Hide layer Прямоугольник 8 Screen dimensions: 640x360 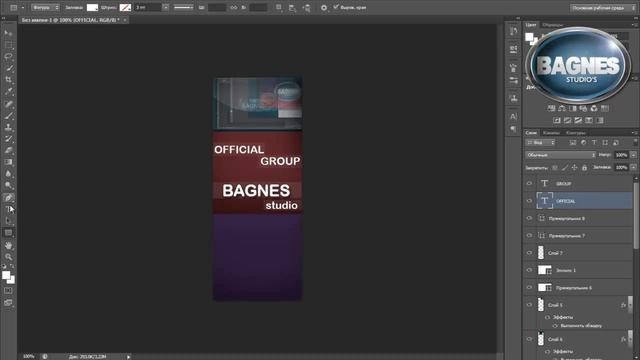529,218
